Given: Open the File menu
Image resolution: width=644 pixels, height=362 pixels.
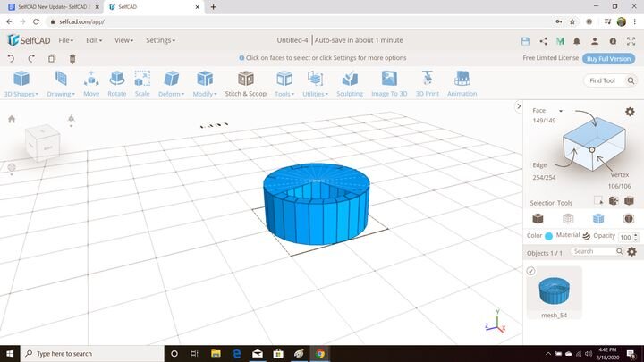Looking at the screenshot, I should pyautogui.click(x=66, y=40).
